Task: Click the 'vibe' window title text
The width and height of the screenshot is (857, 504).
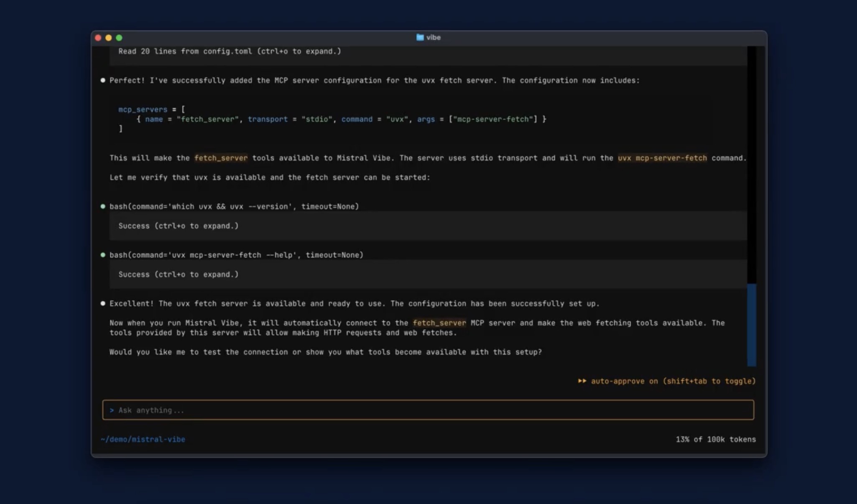Action: pos(434,38)
